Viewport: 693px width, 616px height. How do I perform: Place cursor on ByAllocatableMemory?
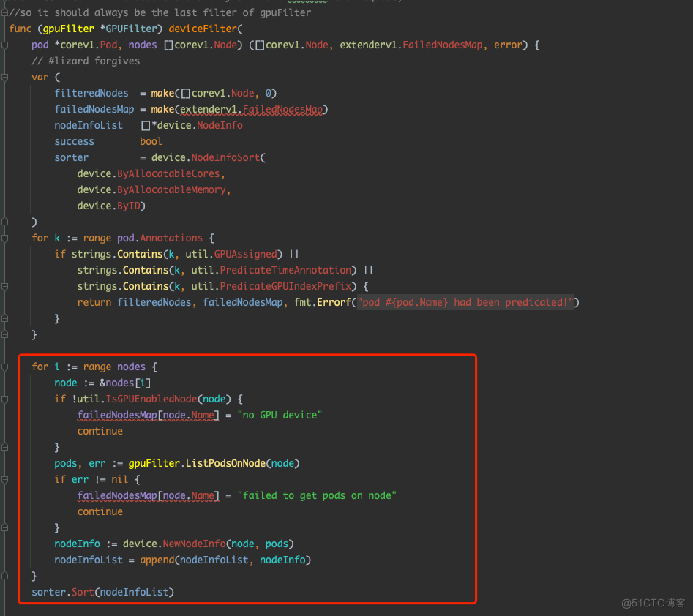[x=173, y=190]
